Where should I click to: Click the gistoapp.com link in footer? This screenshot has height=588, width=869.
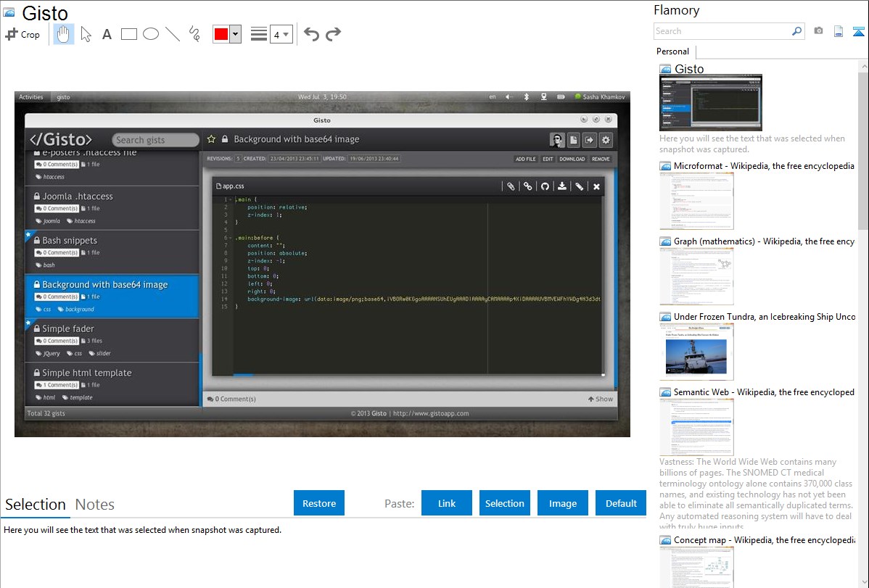pyautogui.click(x=431, y=413)
